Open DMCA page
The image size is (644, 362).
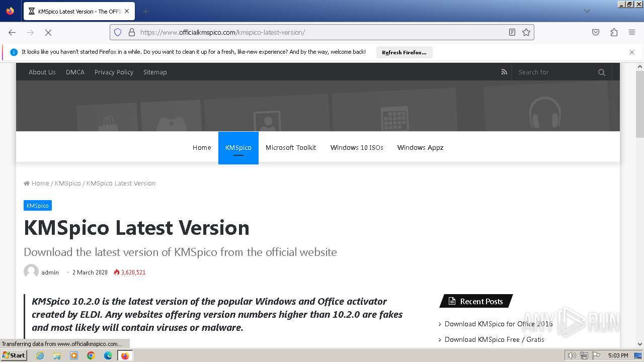(75, 72)
